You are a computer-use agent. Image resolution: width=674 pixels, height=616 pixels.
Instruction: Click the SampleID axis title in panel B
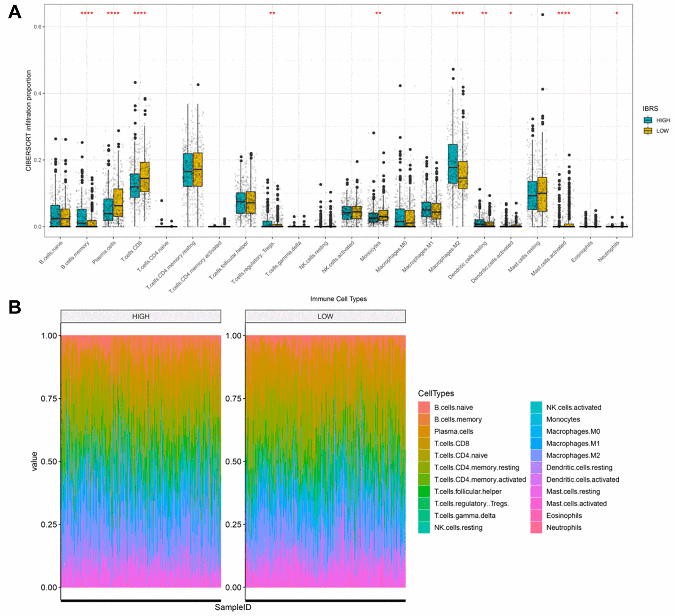(x=233, y=607)
